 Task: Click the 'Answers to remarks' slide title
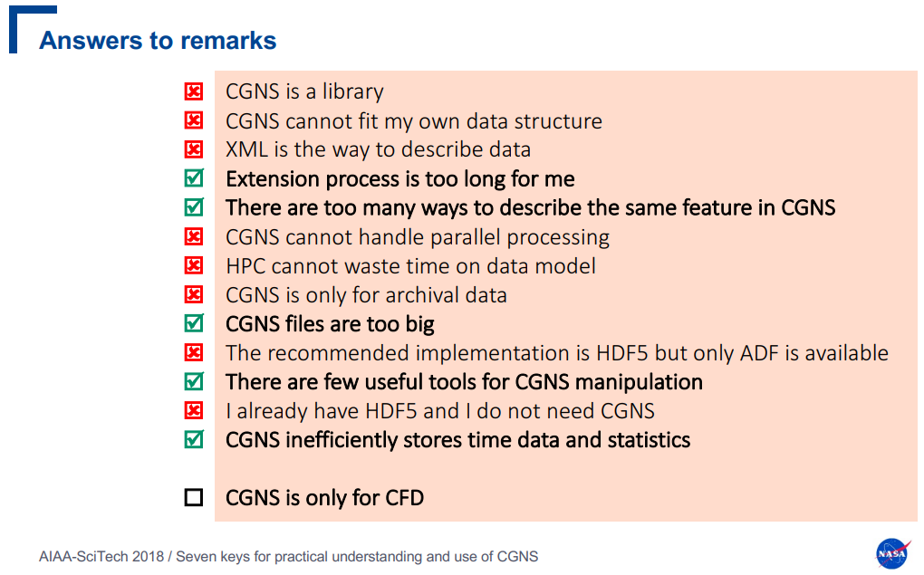tap(158, 41)
